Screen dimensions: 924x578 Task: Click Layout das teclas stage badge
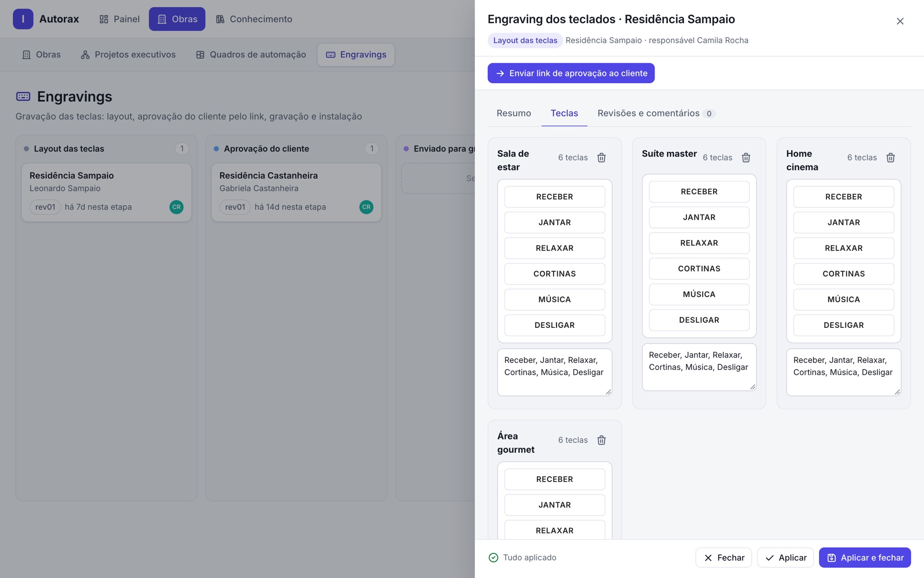(x=525, y=40)
